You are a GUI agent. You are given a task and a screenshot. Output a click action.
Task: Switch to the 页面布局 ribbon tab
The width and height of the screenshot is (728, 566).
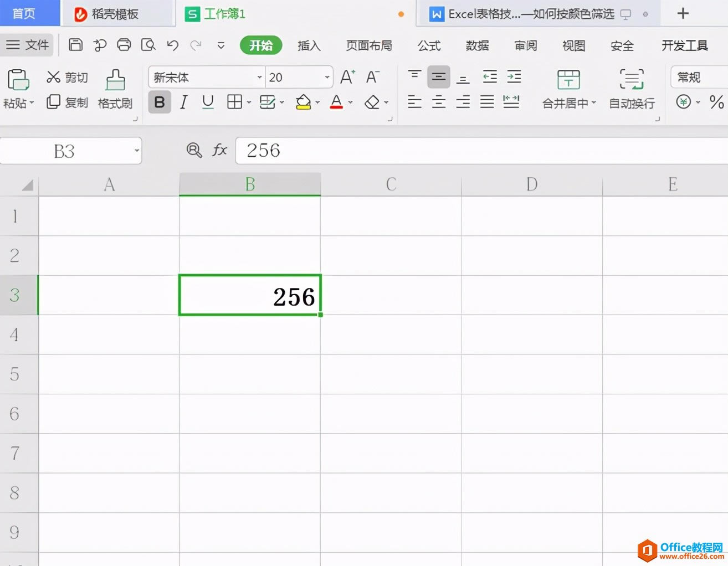[369, 45]
